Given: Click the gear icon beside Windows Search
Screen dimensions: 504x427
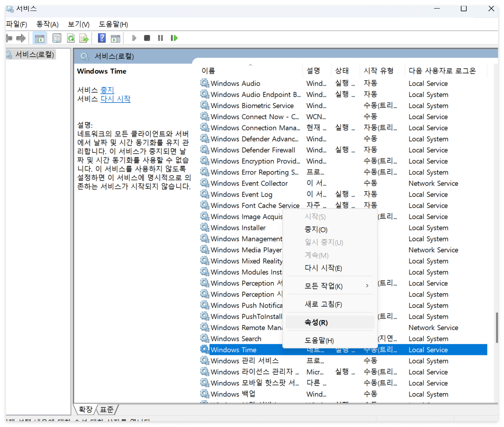Looking at the screenshot, I should click(205, 338).
